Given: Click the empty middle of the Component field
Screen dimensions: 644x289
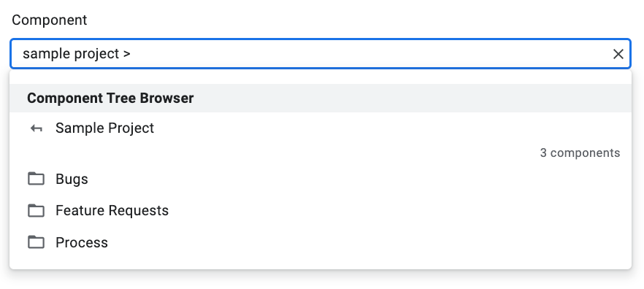Looking at the screenshot, I should pyautogui.click(x=369, y=54).
